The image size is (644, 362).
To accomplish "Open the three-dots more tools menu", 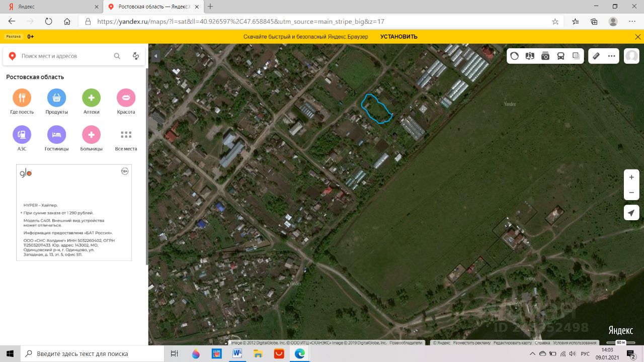I will (612, 56).
